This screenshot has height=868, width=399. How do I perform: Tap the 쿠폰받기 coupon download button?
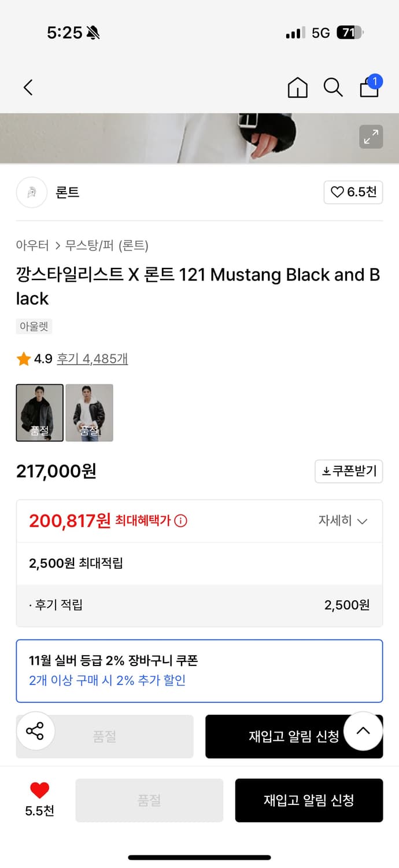tap(349, 471)
